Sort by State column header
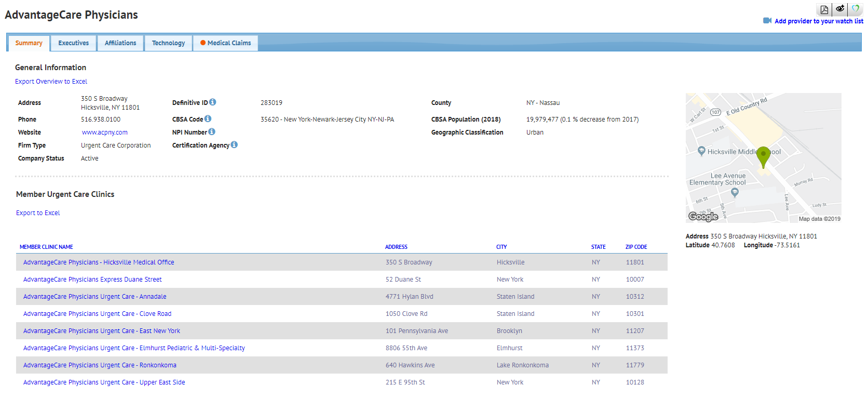 [x=598, y=247]
